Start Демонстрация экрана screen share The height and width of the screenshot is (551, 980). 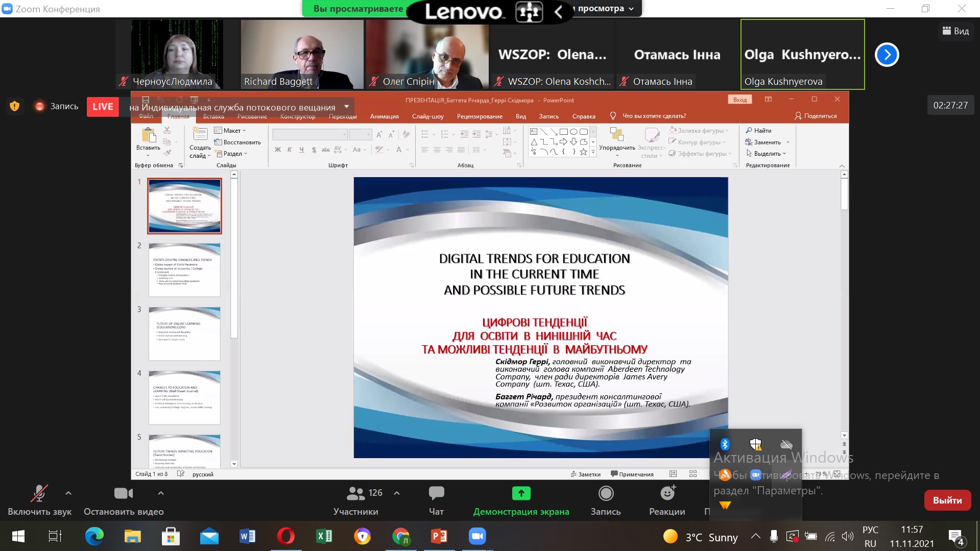(x=521, y=500)
